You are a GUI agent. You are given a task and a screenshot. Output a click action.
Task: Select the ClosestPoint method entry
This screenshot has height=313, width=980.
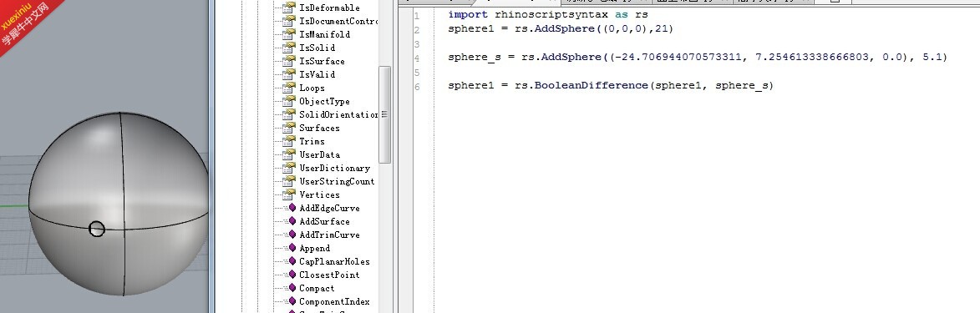click(x=329, y=275)
